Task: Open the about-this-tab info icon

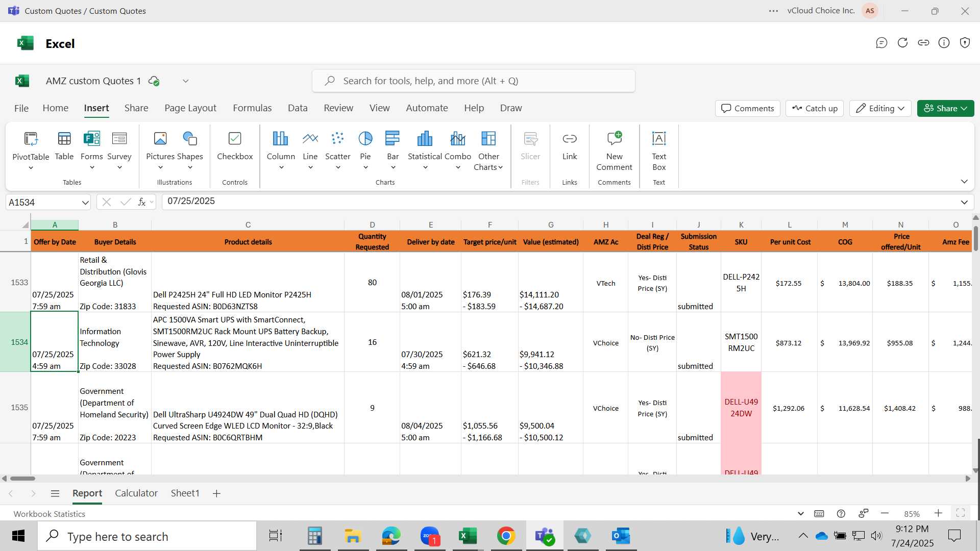Action: tap(944, 43)
